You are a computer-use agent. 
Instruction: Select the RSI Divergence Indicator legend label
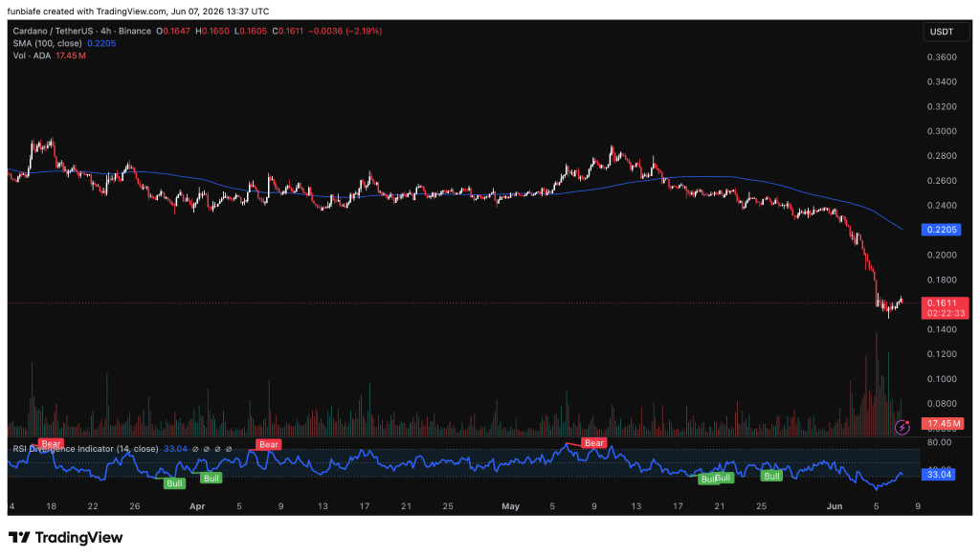86,449
